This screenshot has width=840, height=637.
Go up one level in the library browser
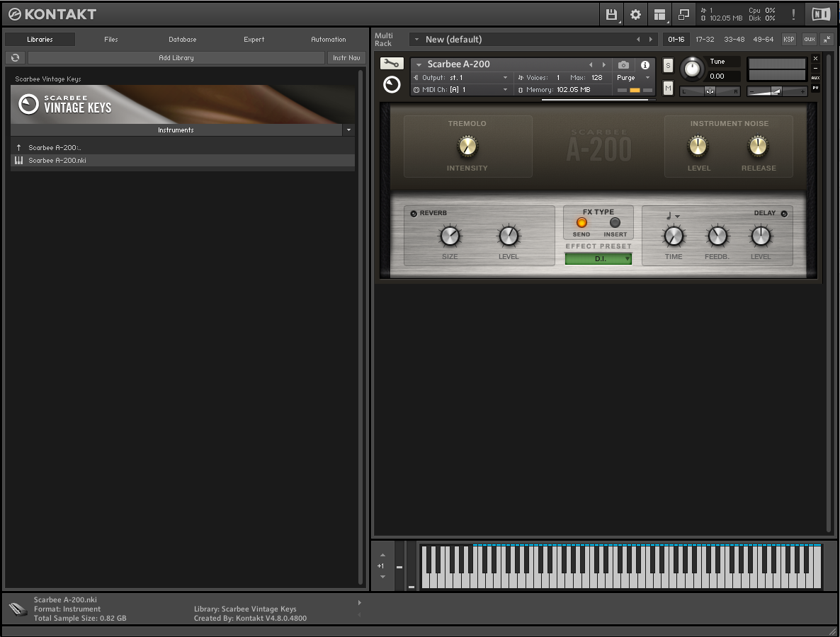[x=18, y=147]
